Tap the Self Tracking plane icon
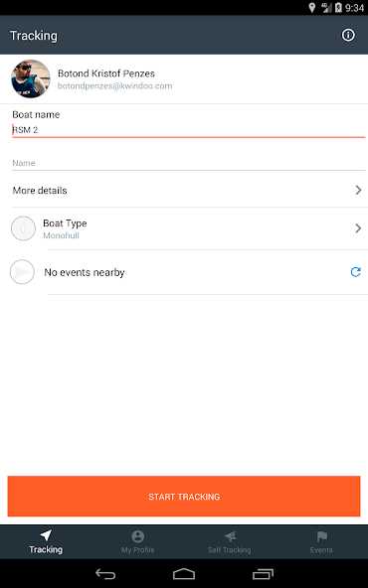The width and height of the screenshot is (368, 588). click(x=230, y=536)
